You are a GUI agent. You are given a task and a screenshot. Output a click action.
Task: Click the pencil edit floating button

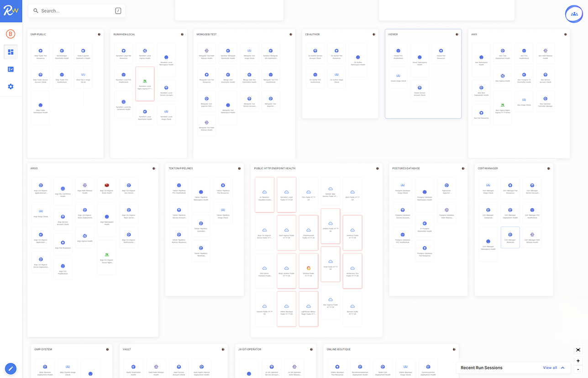[10, 368]
